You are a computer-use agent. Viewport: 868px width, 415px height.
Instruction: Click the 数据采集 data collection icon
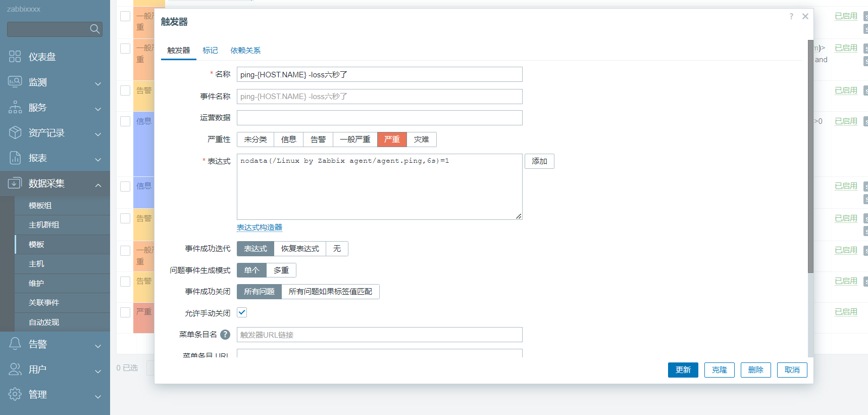(x=15, y=183)
